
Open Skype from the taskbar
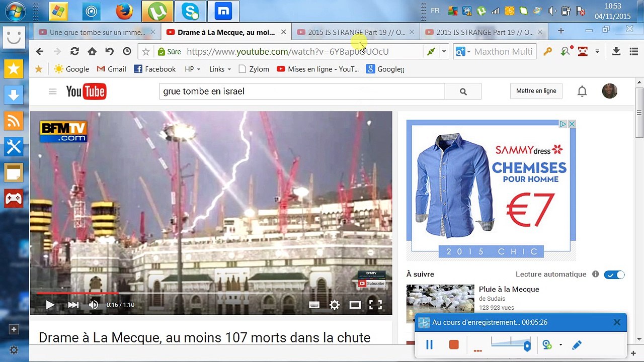(x=191, y=11)
